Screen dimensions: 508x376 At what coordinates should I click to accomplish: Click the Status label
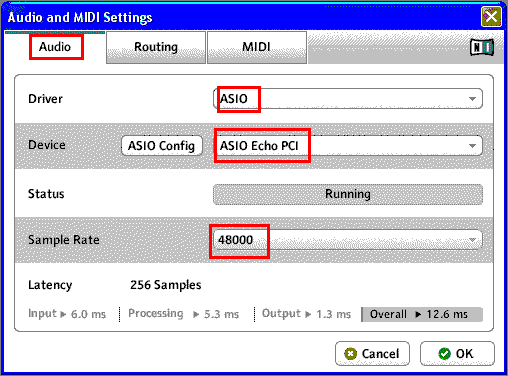tap(46, 194)
